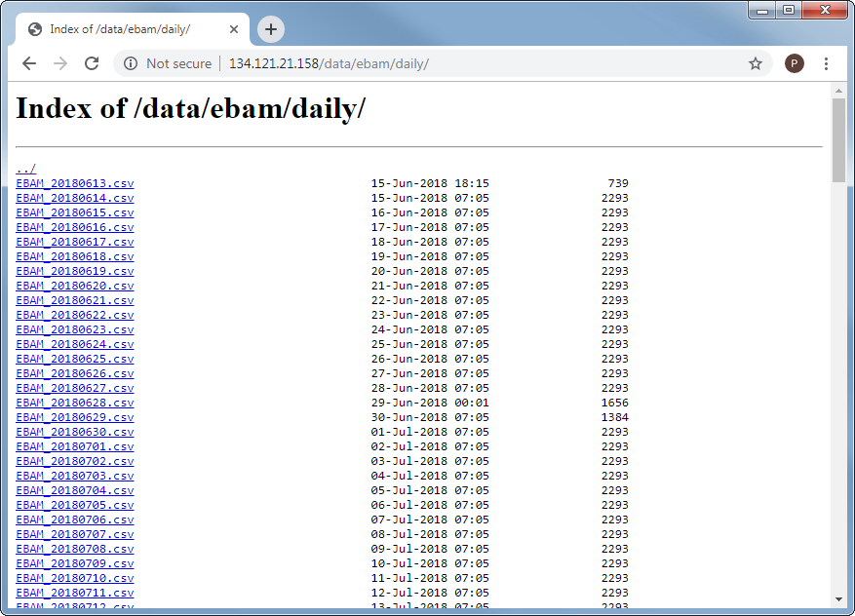The width and height of the screenshot is (855, 616).
Task: Open EBAM_20180704.csv
Action: 75,490
